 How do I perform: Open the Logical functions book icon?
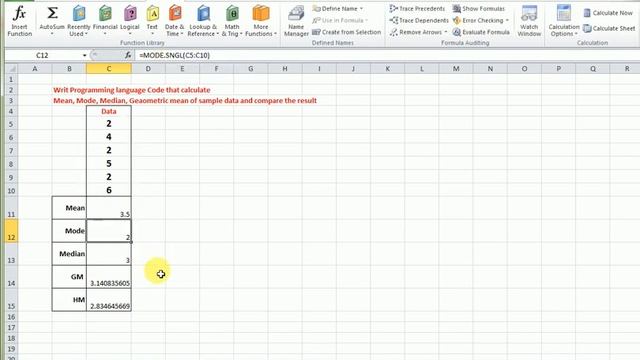pyautogui.click(x=130, y=14)
